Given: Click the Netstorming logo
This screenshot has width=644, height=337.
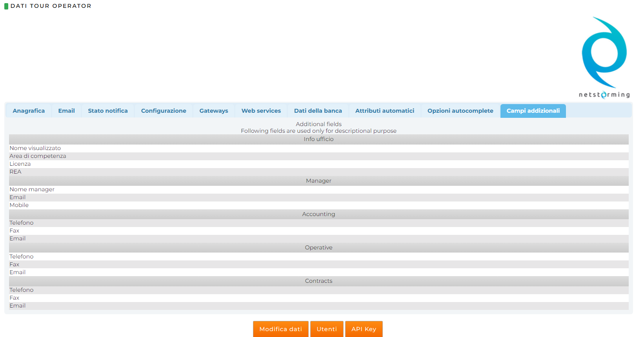Looking at the screenshot, I should [x=604, y=57].
